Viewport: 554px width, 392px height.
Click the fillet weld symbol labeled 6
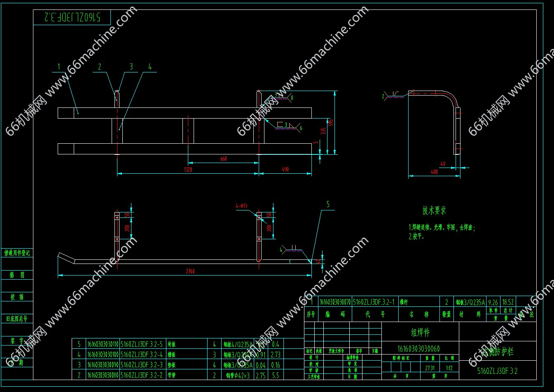pyautogui.click(x=293, y=126)
